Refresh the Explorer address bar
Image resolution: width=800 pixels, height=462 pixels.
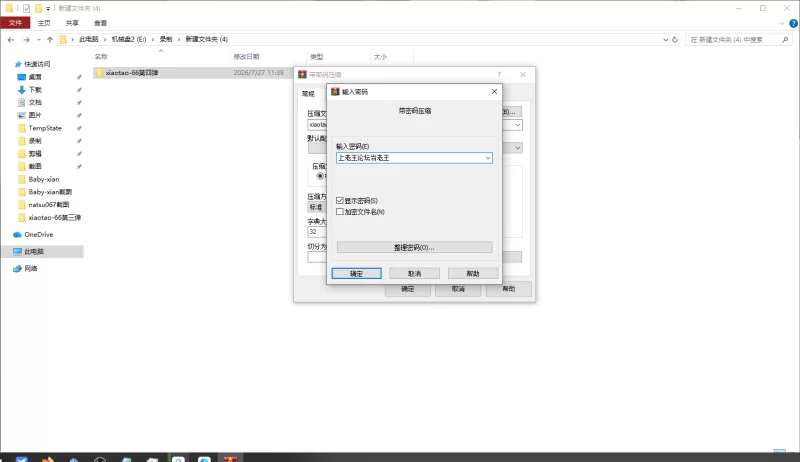[675, 39]
